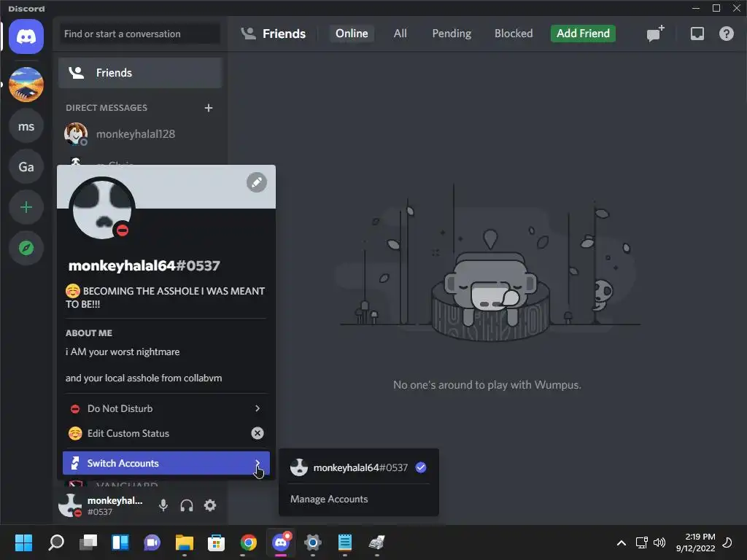The image size is (747, 560).
Task: Open the Inbox icon
Action: coord(697,34)
